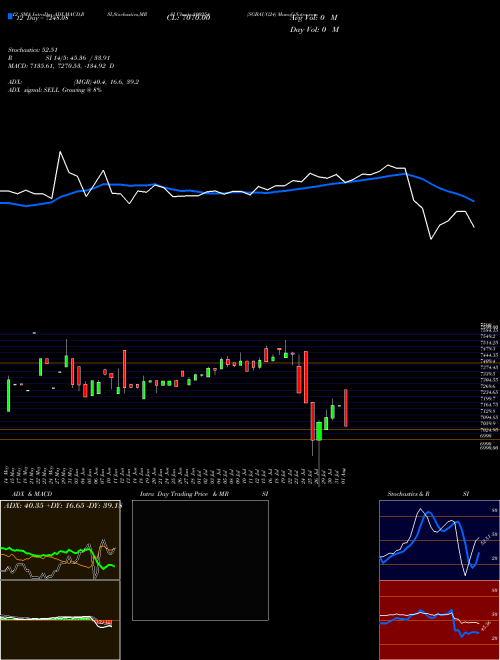This screenshot has width=500, height=660.
Task: Click the Stochastics: 52.51 reading
Action: [x=32, y=49]
